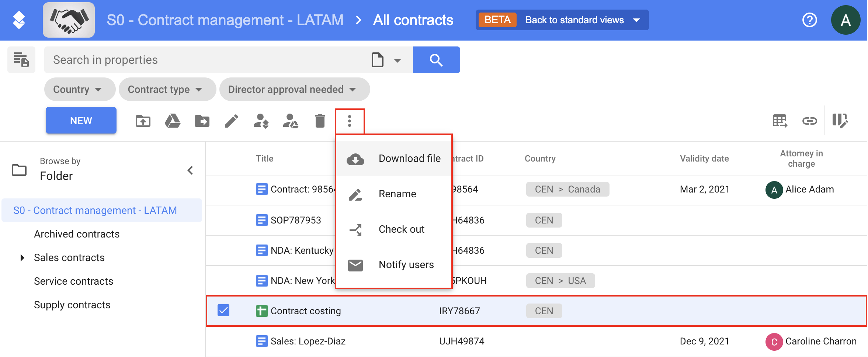Click the trash delete icon
The image size is (868, 357).
[320, 121]
